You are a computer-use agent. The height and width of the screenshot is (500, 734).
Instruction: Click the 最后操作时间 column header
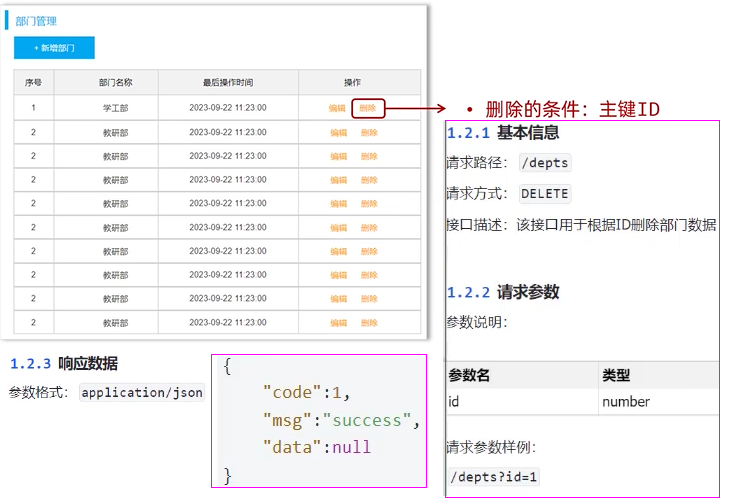coord(227,83)
